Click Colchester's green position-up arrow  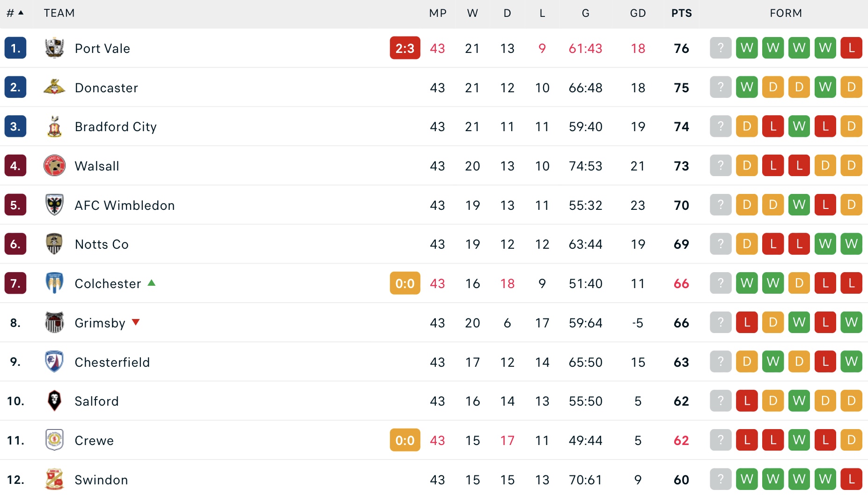pos(151,283)
